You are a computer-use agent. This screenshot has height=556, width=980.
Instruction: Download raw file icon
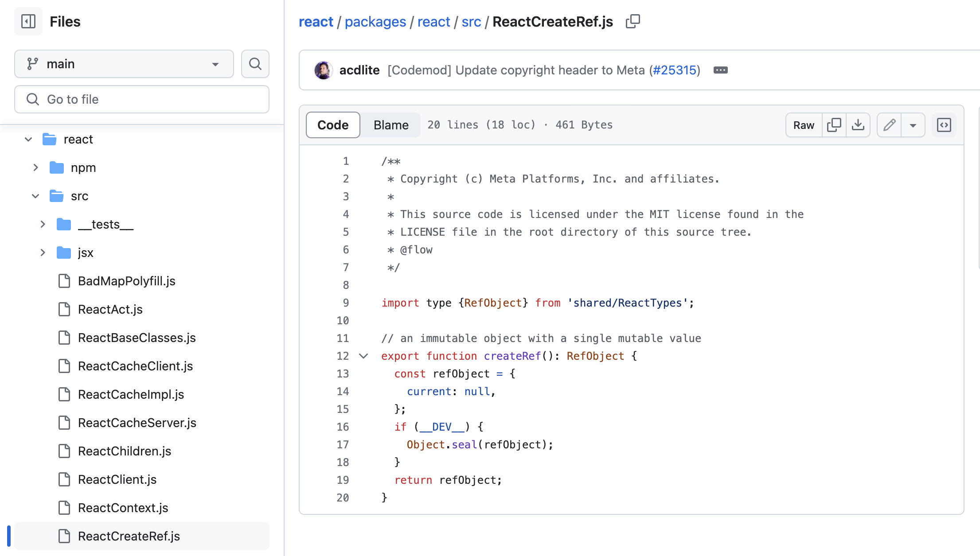[858, 125]
